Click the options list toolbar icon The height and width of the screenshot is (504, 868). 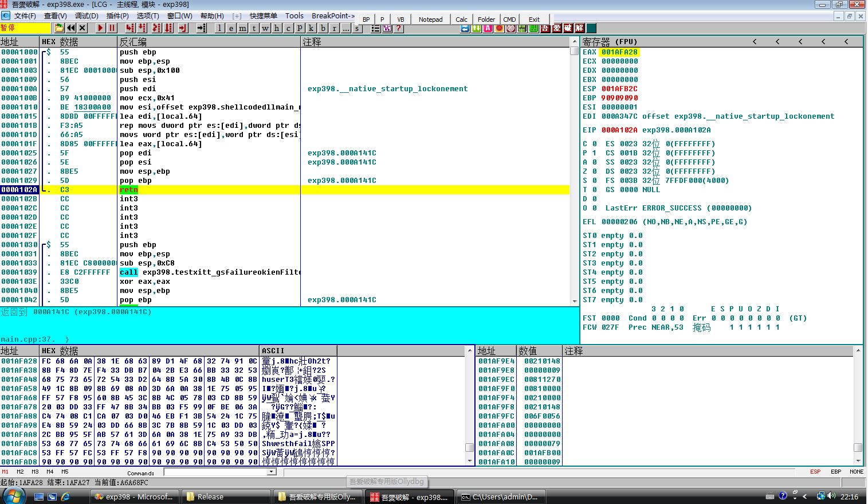[x=375, y=28]
